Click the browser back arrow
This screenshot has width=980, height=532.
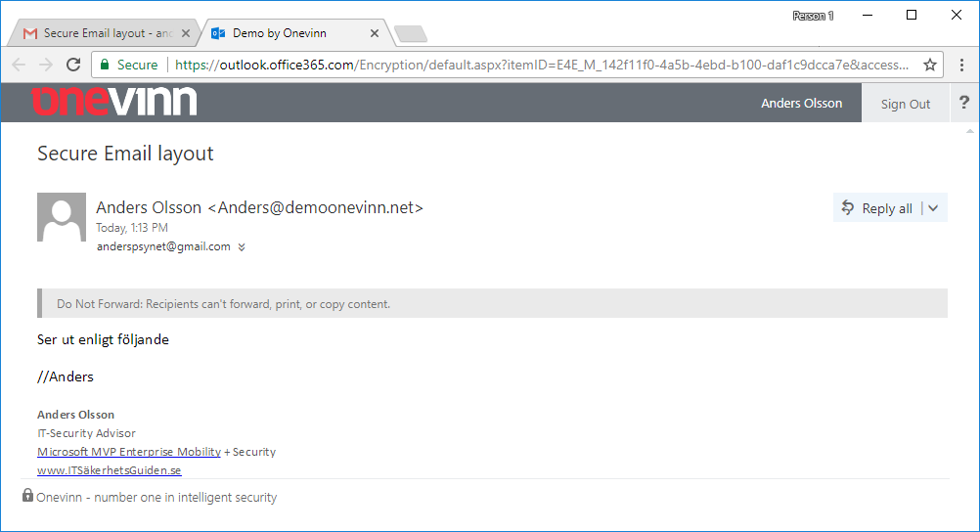[x=19, y=65]
